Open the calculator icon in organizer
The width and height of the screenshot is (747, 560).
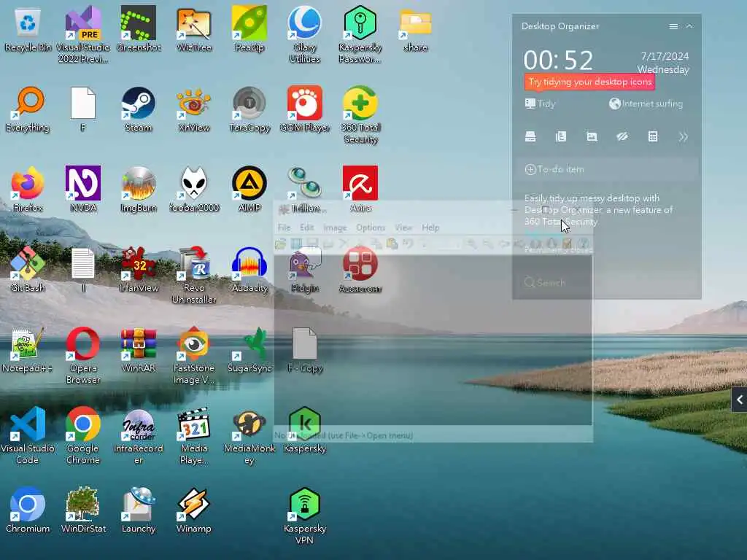[653, 137]
